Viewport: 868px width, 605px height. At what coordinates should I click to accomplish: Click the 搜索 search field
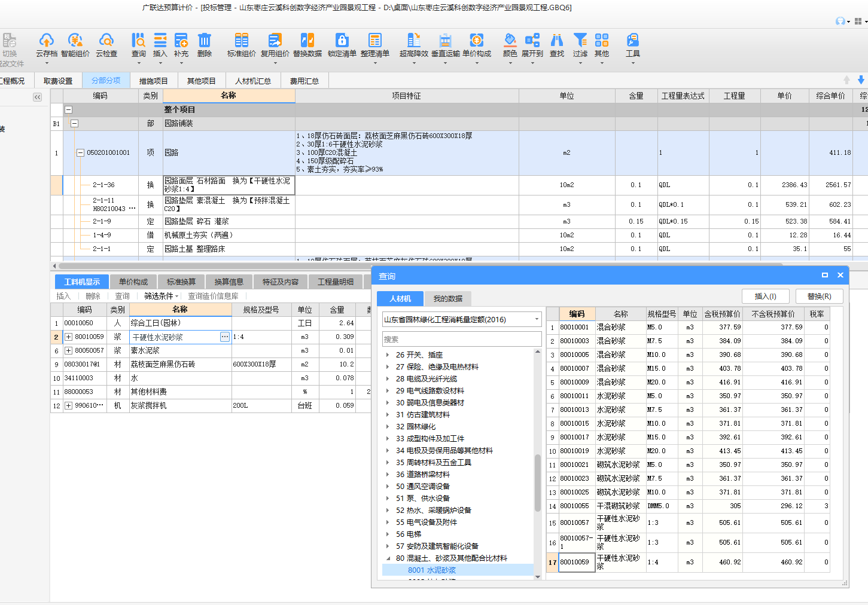[x=462, y=339]
